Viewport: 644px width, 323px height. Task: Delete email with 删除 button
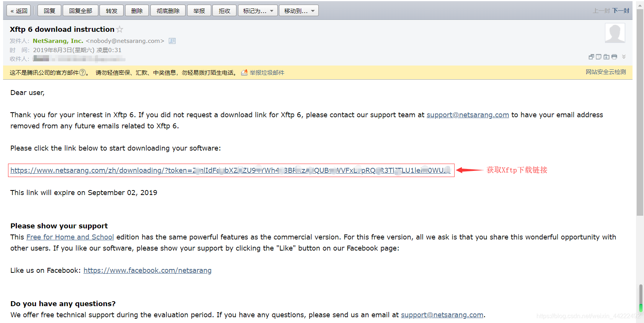[x=137, y=11]
